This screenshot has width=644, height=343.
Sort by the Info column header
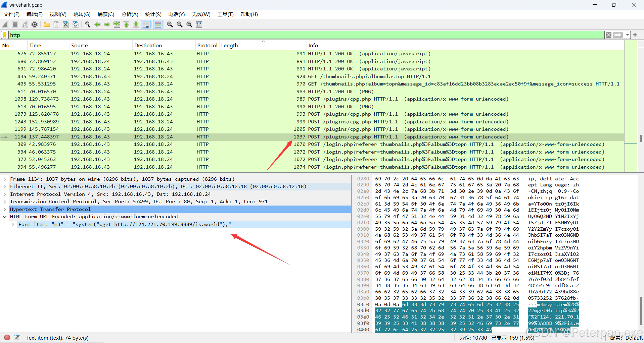pyautogui.click(x=465, y=45)
